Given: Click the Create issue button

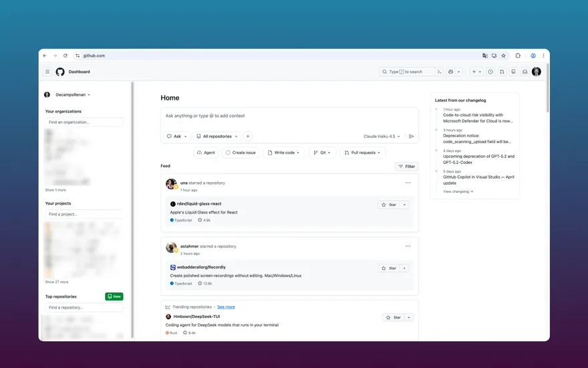Looking at the screenshot, I should (241, 153).
